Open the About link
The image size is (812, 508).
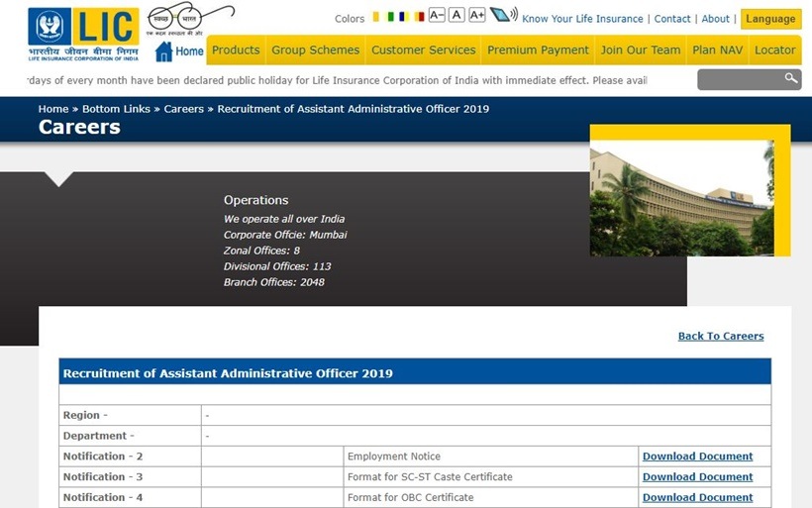715,19
